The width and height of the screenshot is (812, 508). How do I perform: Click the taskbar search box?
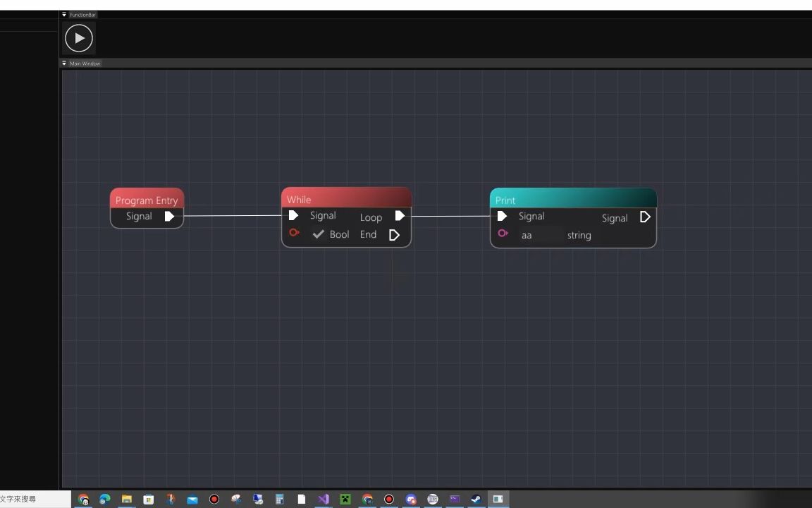[34, 500]
